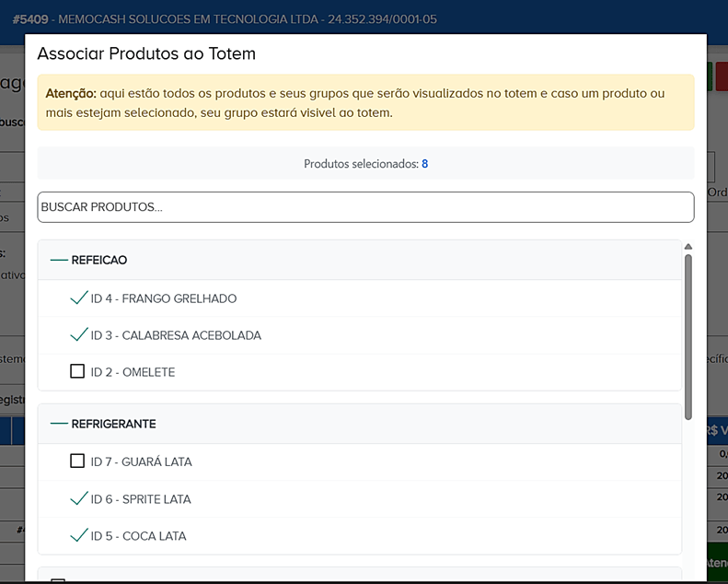Tick the partially visible checkbox below Coca Lata

(58, 580)
